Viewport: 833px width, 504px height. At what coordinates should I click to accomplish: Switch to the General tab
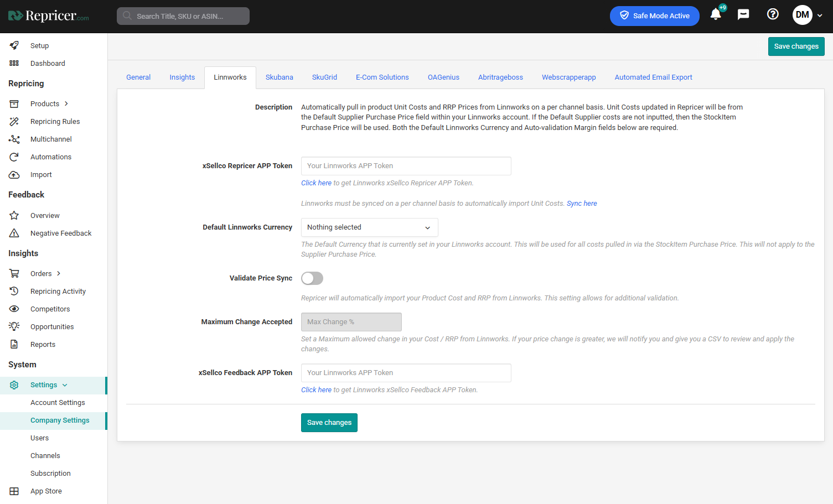(x=138, y=77)
